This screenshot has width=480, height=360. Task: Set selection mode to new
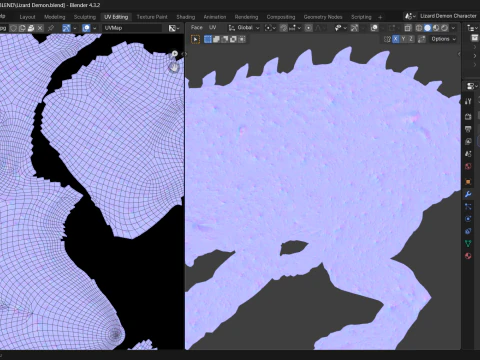[x=208, y=39]
